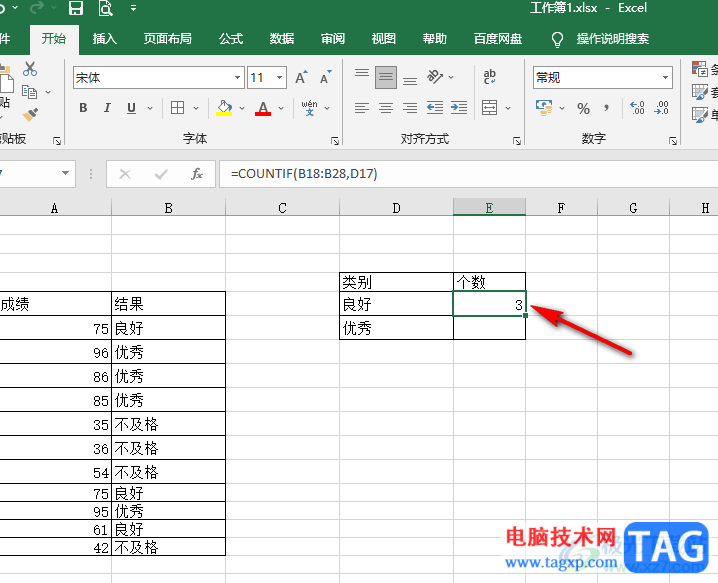Switch to the 页面布局 tab
This screenshot has height=583, width=718.
168,38
